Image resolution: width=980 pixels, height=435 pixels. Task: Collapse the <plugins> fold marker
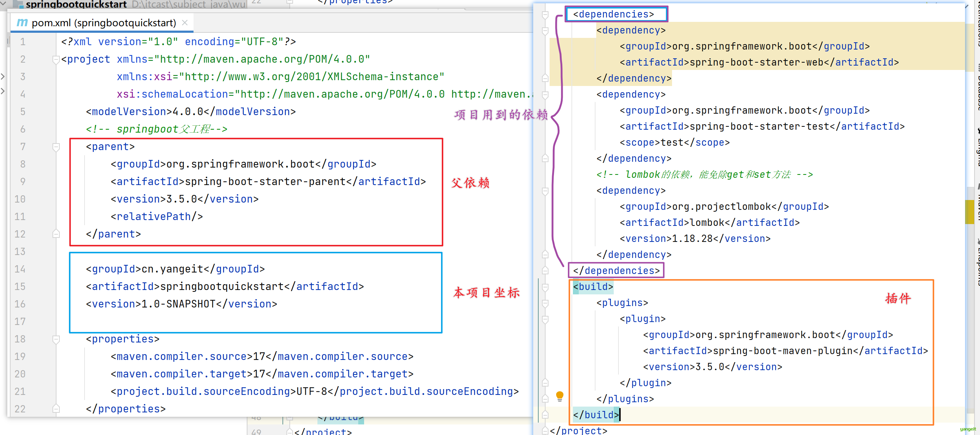545,303
